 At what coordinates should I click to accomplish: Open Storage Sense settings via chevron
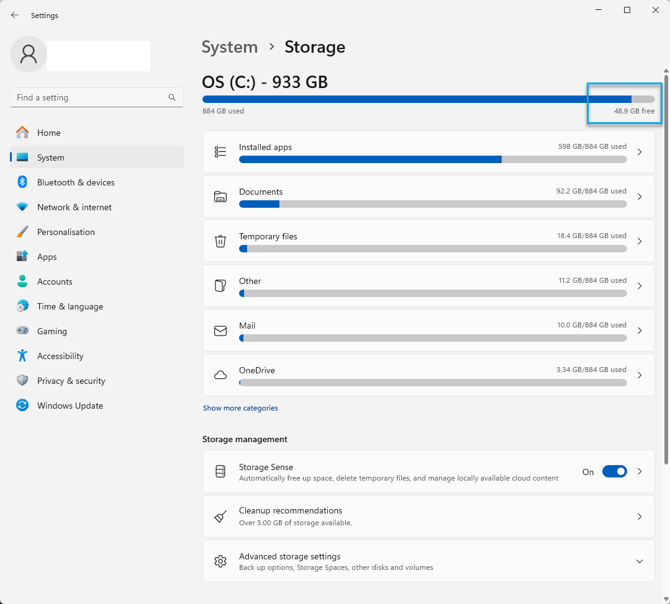coord(640,471)
